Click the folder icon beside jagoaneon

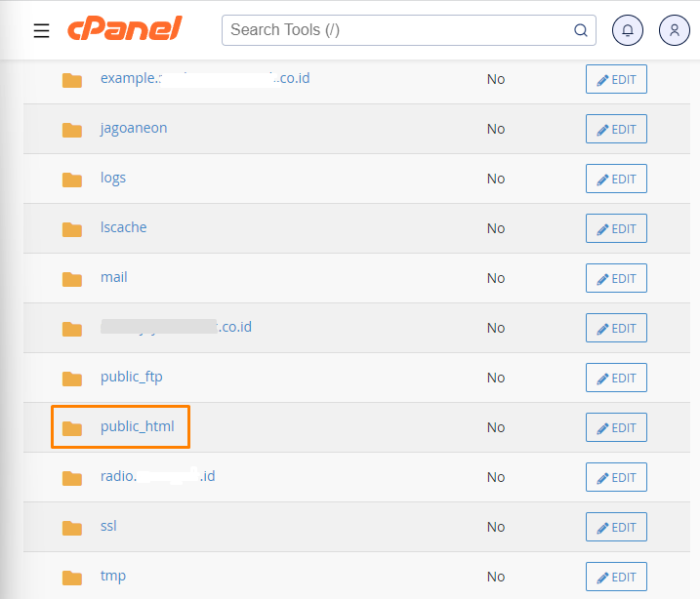pos(72,130)
